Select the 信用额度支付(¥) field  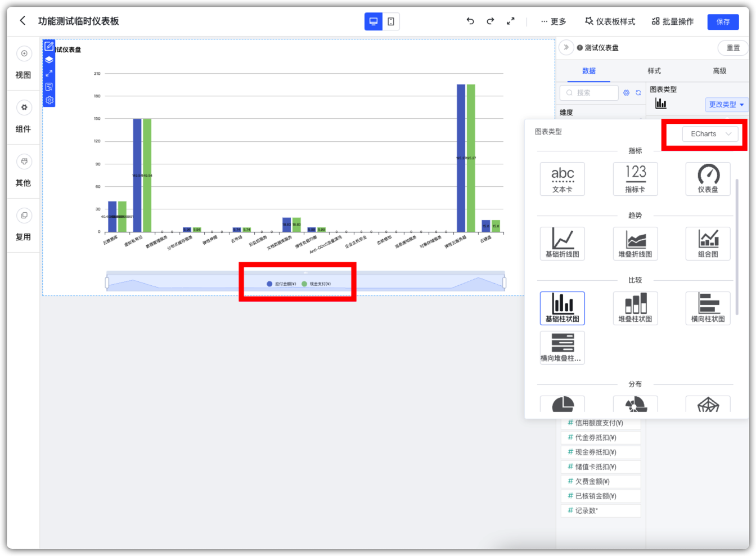[x=601, y=423]
